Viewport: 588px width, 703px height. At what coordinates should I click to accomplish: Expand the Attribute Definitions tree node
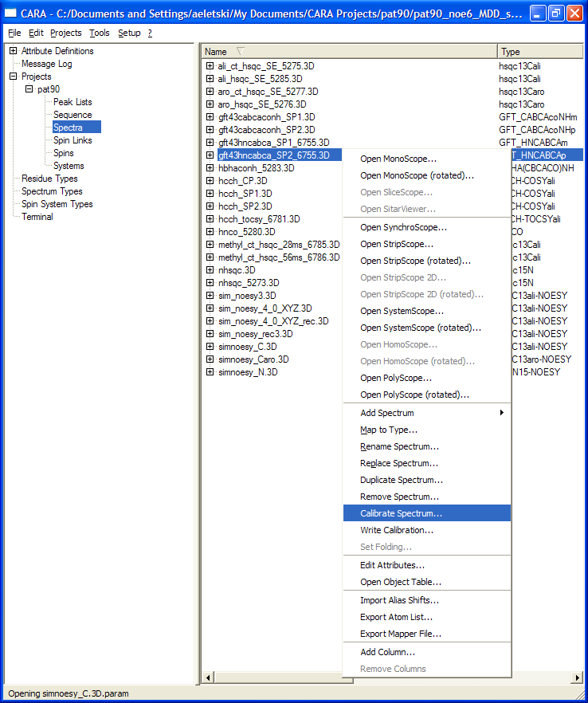[x=13, y=51]
